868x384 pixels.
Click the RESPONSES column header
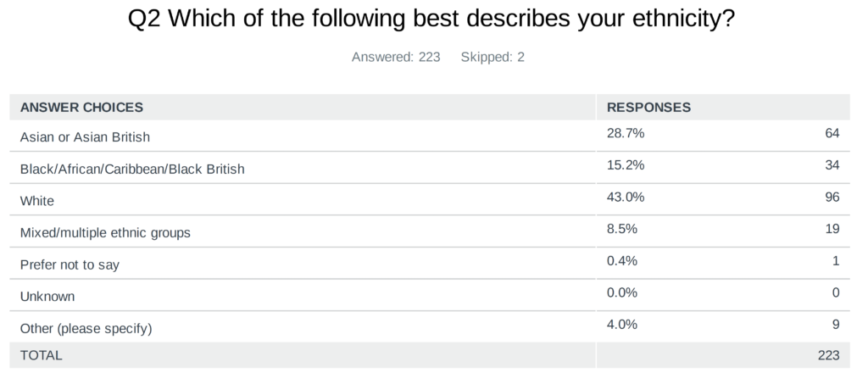click(x=648, y=108)
